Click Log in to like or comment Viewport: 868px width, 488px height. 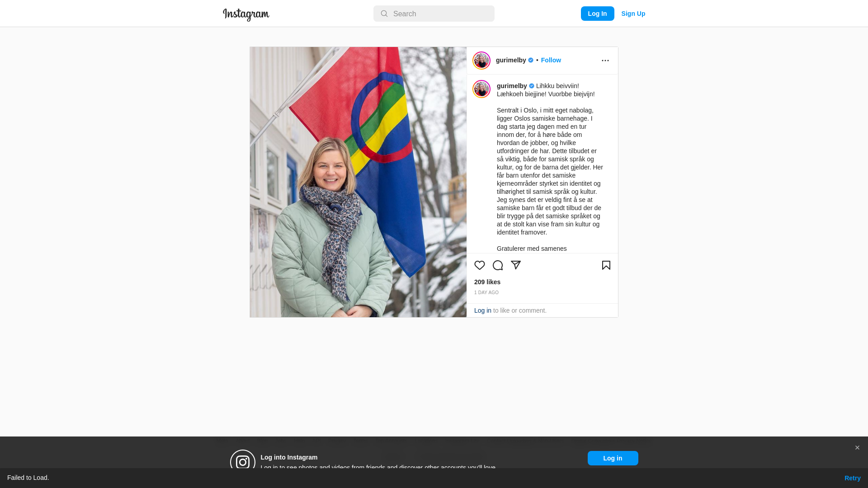point(483,310)
